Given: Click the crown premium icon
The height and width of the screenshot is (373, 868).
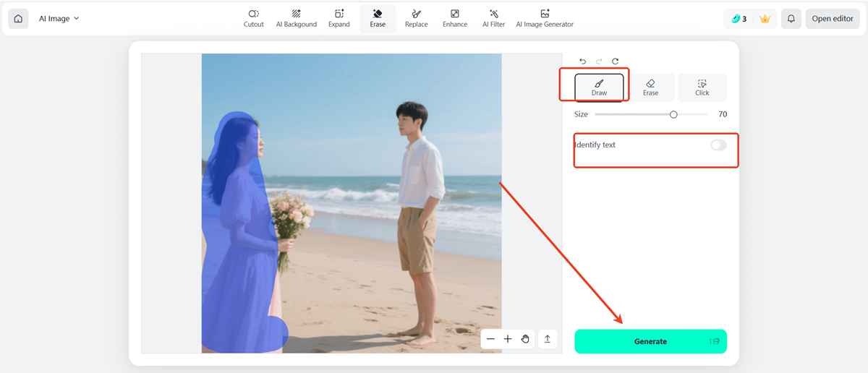Looking at the screenshot, I should point(765,19).
